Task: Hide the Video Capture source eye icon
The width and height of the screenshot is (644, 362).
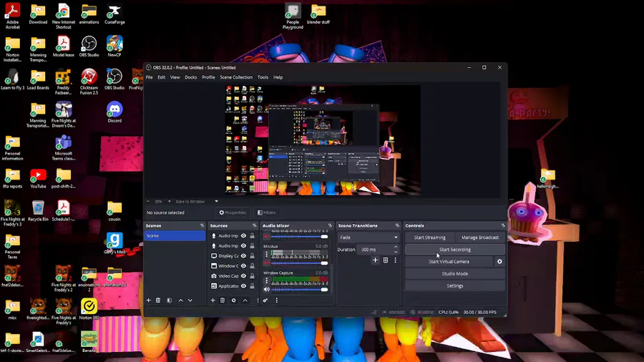Action: pos(243,276)
